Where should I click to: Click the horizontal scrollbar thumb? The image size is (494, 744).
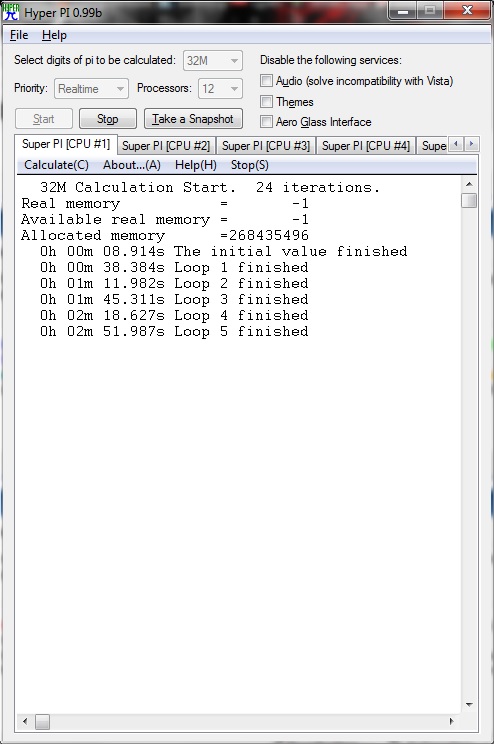42,722
